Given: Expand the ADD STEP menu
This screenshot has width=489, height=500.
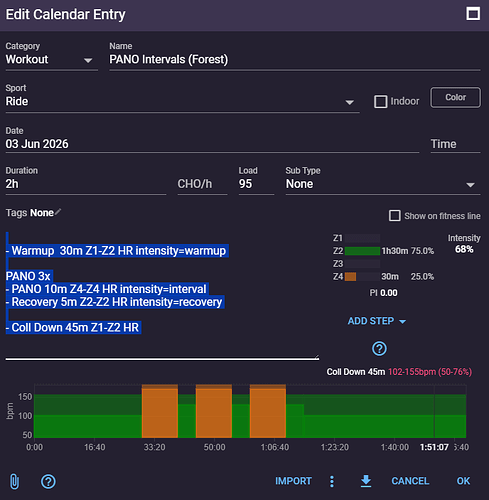Looking at the screenshot, I should (x=377, y=321).
